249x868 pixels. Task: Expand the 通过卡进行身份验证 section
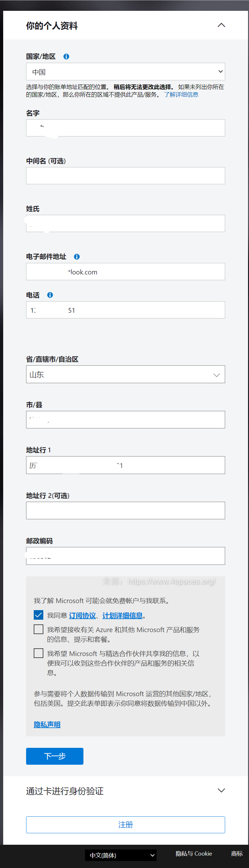(221, 791)
